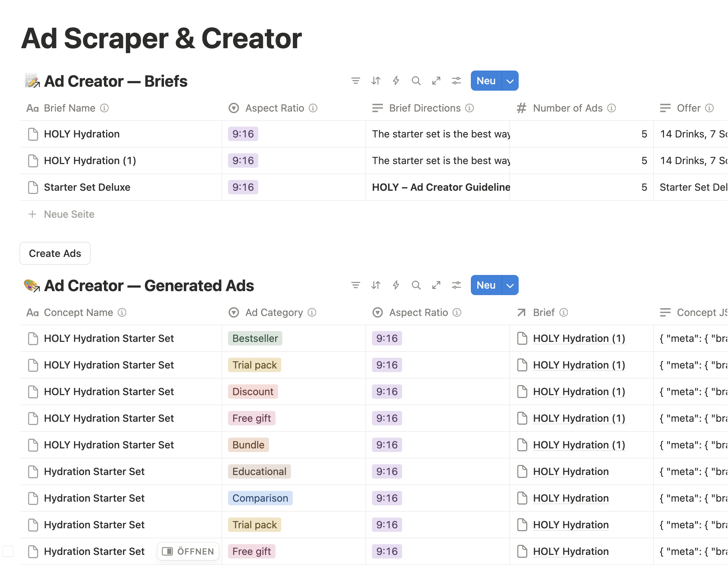Image resolution: width=728 pixels, height=565 pixels.
Task: Click info icon next to Aspect Ratio in Briefs
Action: 313,108
